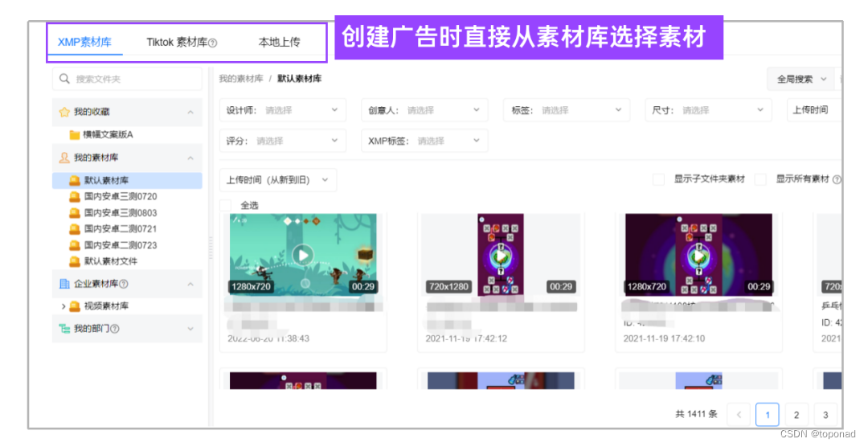
Task: Switch to the XMP素材库 tab
Action: (84, 42)
